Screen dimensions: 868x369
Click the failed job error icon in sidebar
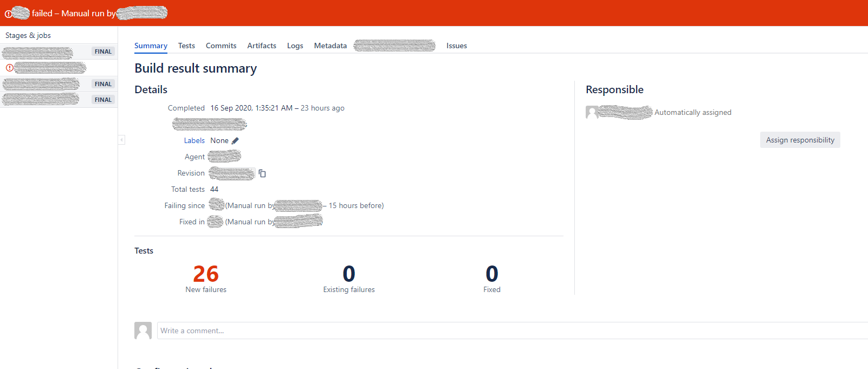point(9,68)
